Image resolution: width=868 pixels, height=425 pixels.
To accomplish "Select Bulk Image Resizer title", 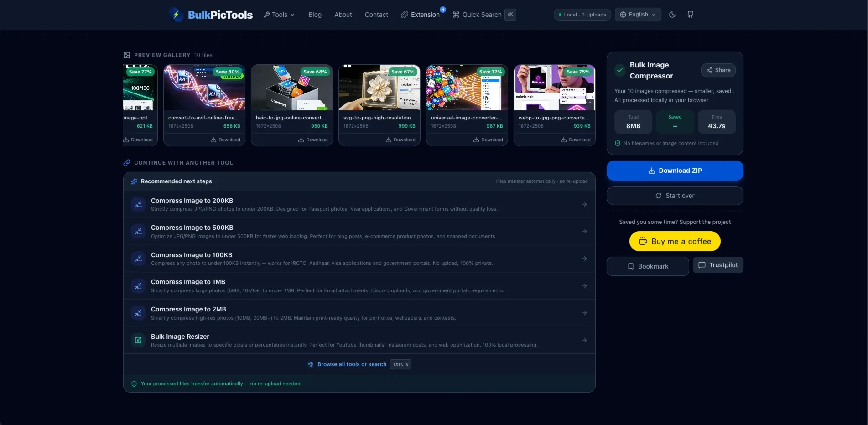I will [180, 337].
